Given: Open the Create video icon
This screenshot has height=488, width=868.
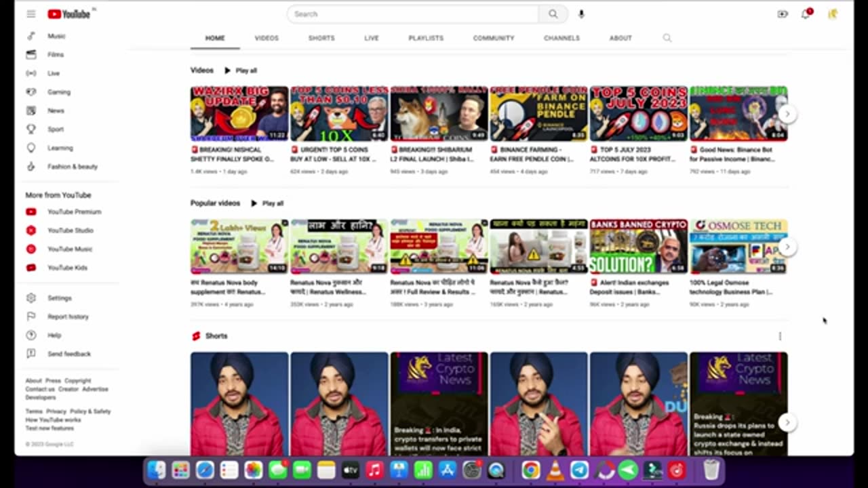Looking at the screenshot, I should click(x=783, y=14).
